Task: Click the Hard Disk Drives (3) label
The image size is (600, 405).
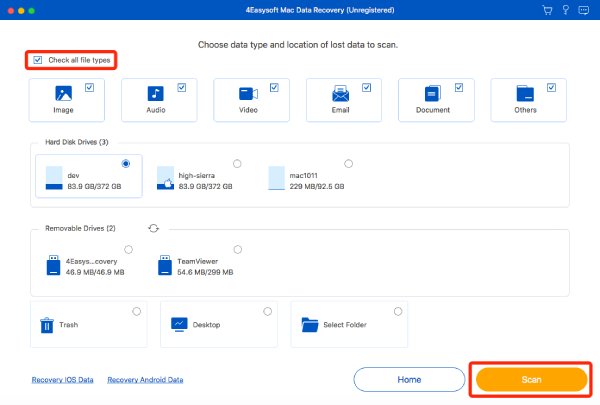Action: pos(77,142)
